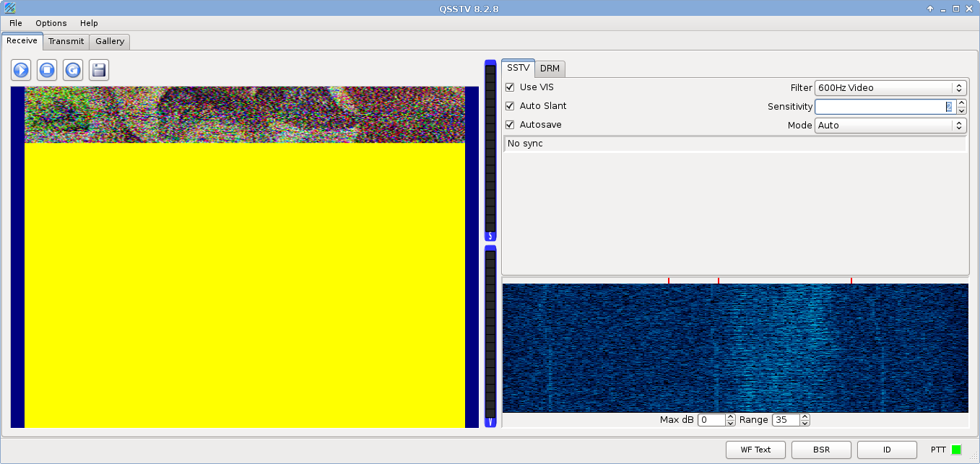The width and height of the screenshot is (980, 464).
Task: Start the SSTV receiver with play icon
Action: pyautogui.click(x=21, y=70)
